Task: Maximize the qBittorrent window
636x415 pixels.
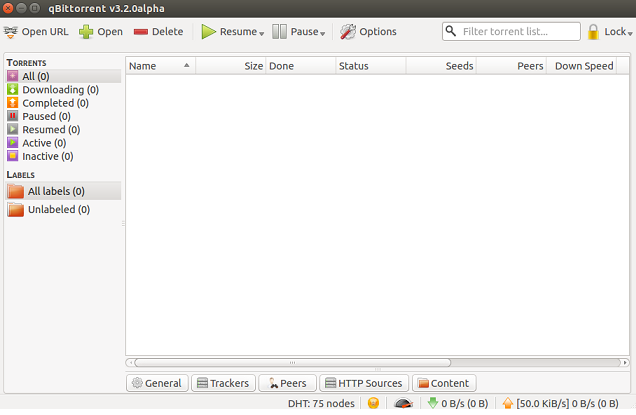Action: (x=35, y=8)
